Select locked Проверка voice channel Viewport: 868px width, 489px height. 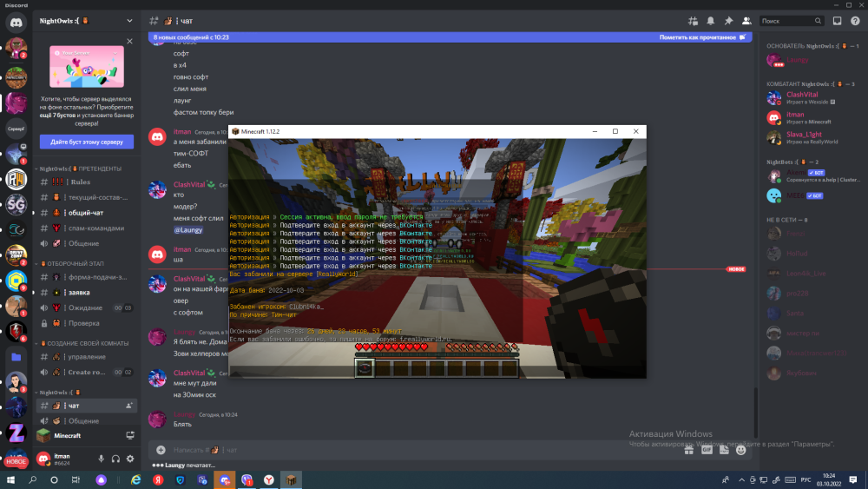point(86,323)
